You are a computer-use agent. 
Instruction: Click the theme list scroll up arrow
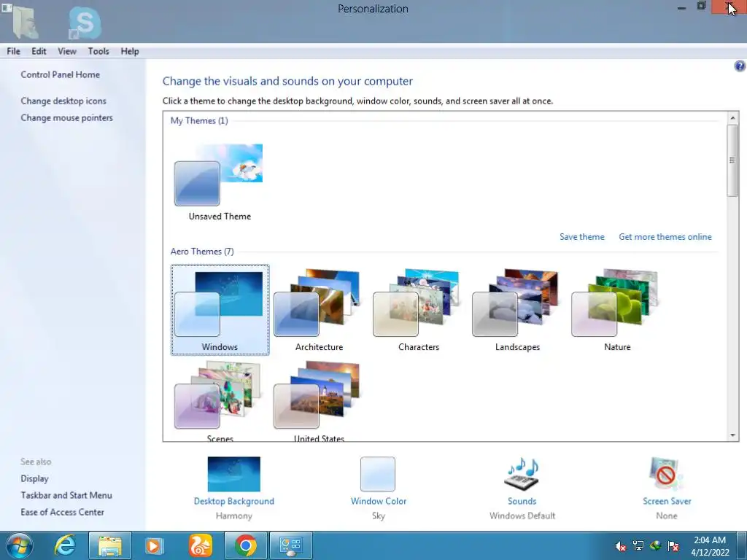click(x=732, y=117)
